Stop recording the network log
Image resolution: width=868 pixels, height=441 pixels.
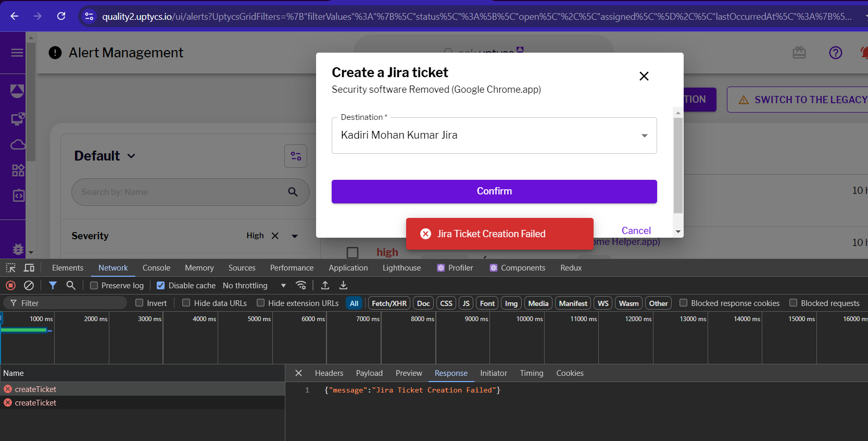[10, 286]
